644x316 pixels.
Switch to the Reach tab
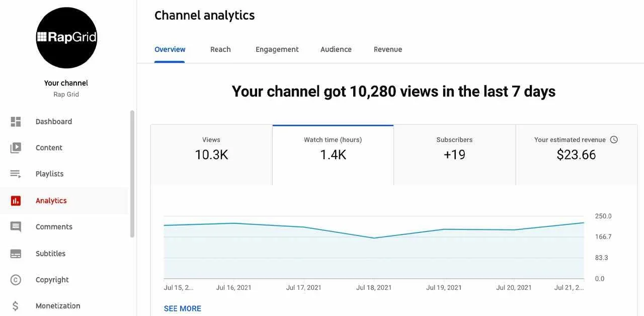[220, 49]
